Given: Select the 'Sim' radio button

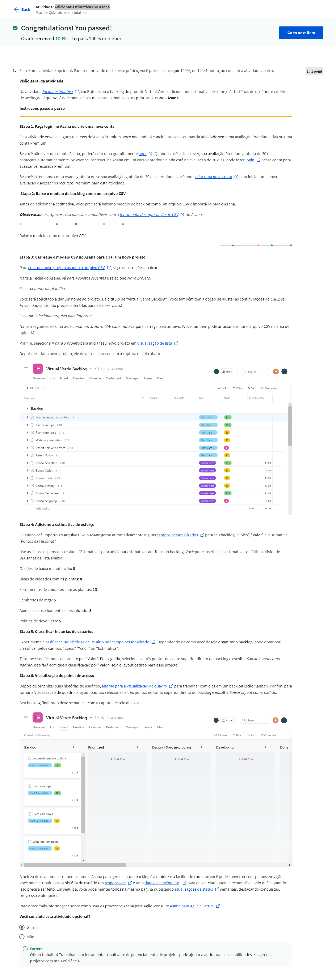Looking at the screenshot, I should (22, 927).
